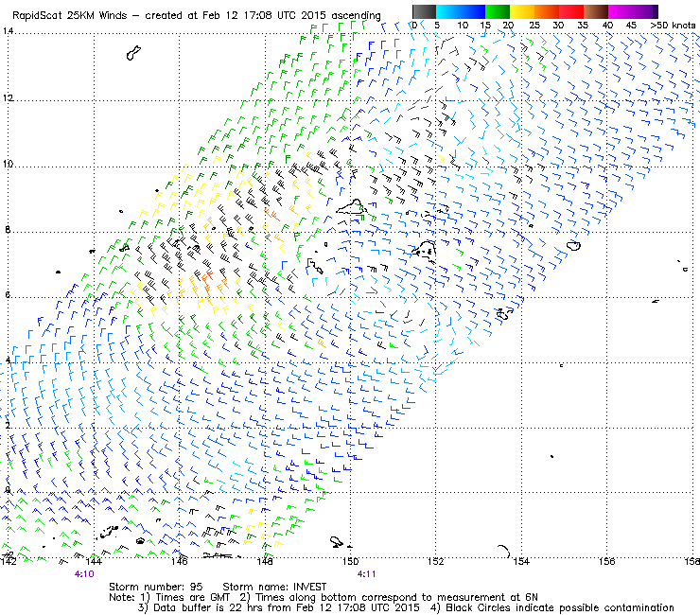Click the longitude label '152'

click(436, 561)
